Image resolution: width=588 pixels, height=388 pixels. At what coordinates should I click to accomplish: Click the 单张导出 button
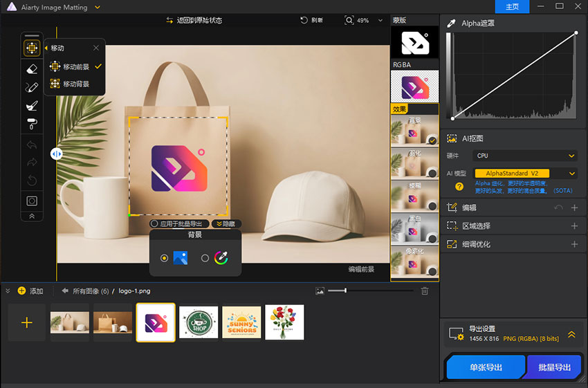coord(486,367)
